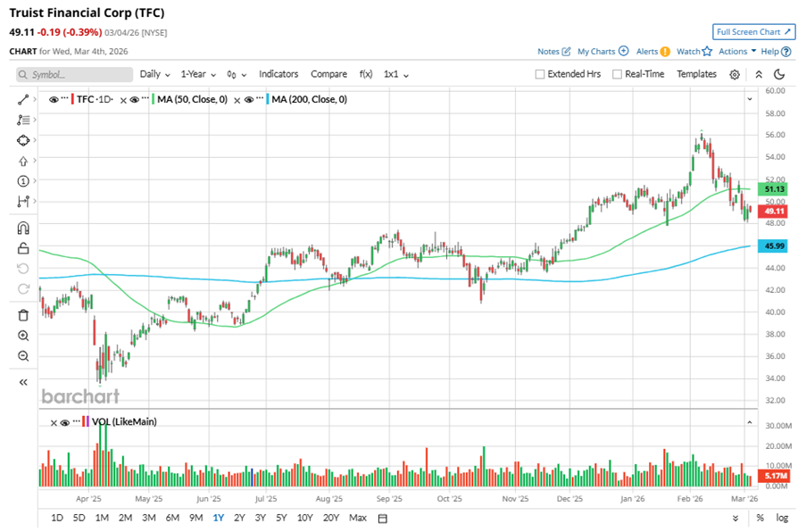Select the trend line drawing tool

coord(23,98)
